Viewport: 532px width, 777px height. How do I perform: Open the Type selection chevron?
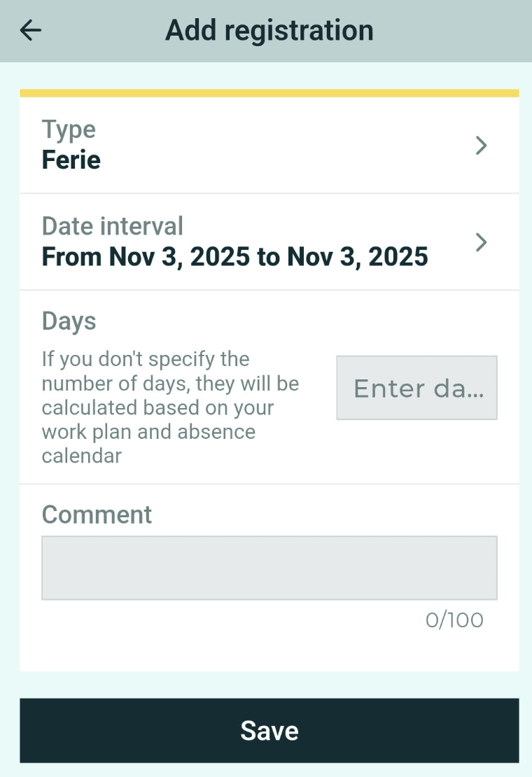pos(481,146)
